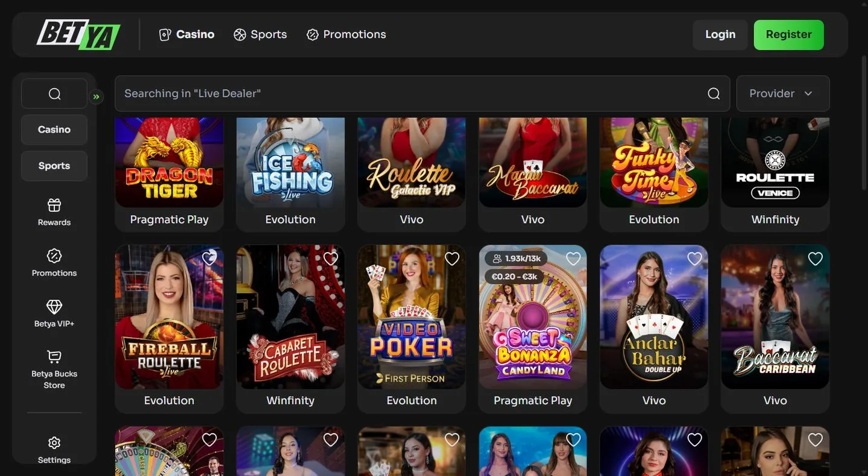Image resolution: width=868 pixels, height=476 pixels.
Task: Click the Login button
Action: point(720,34)
